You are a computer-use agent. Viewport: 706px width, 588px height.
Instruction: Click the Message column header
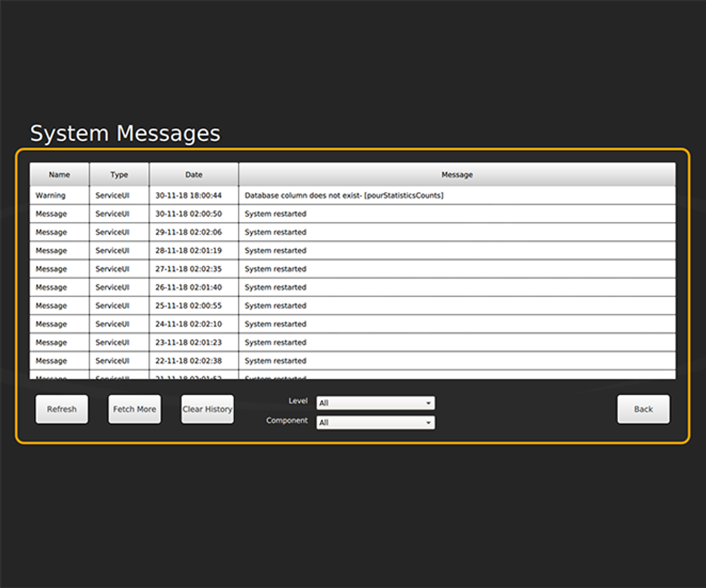coord(457,174)
